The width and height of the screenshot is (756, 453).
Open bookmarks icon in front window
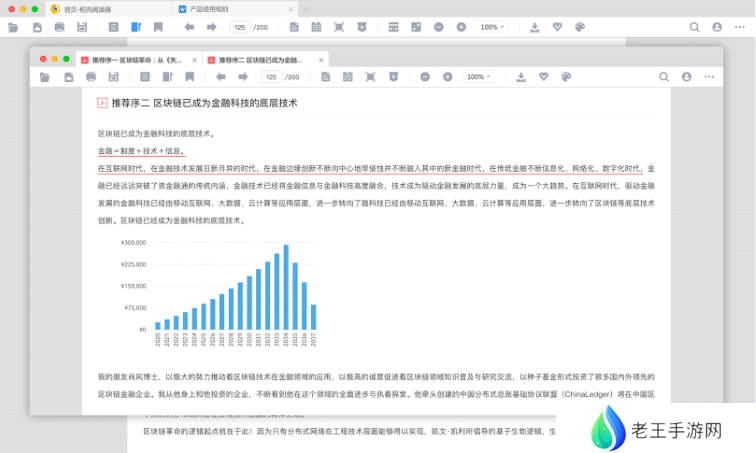pyautogui.click(x=189, y=77)
